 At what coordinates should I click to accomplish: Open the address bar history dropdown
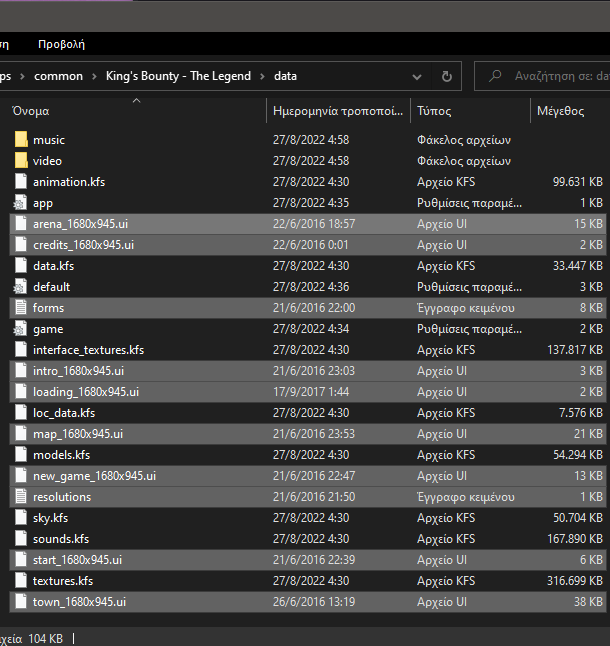click(x=417, y=77)
